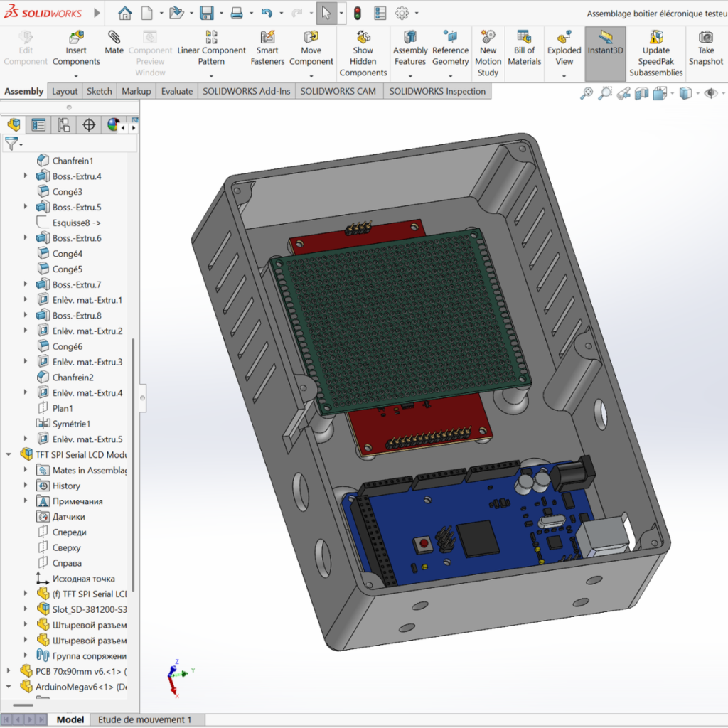Open the Insert Components dropdown arrow
The image size is (728, 728).
(x=76, y=75)
